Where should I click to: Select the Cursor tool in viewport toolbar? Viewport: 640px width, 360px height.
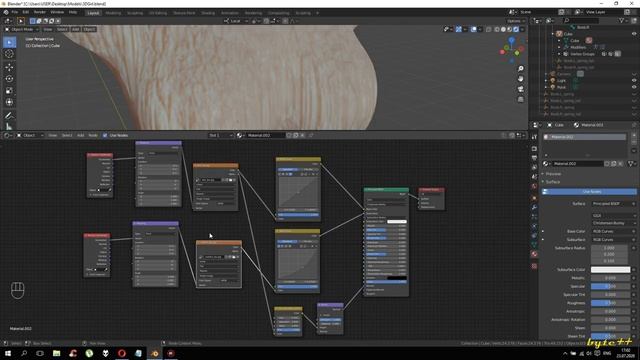tap(9, 54)
